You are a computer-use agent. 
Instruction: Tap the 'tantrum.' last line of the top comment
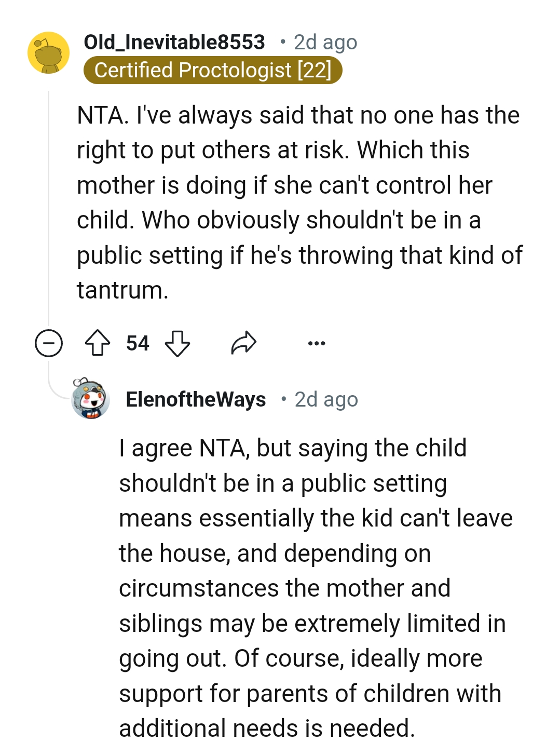pos(122,290)
